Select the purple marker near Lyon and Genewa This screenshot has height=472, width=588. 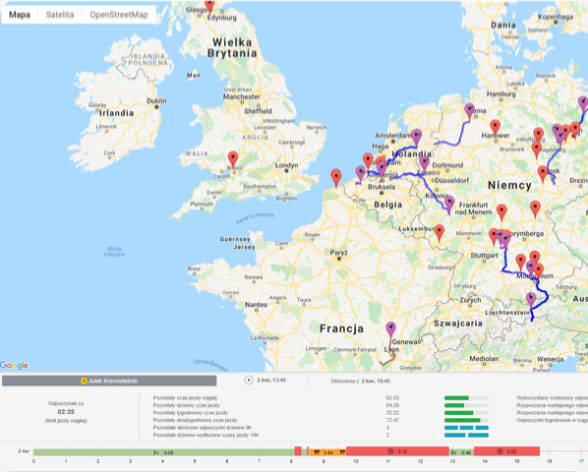(391, 330)
